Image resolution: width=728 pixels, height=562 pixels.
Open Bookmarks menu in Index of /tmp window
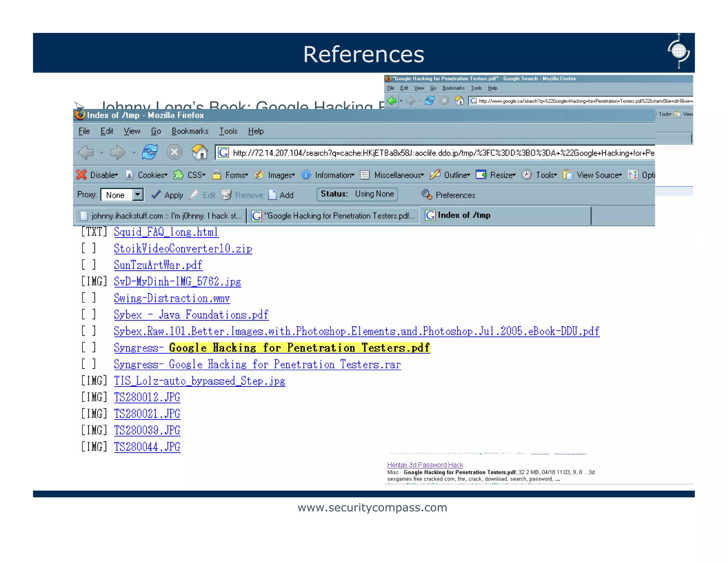pos(190,131)
